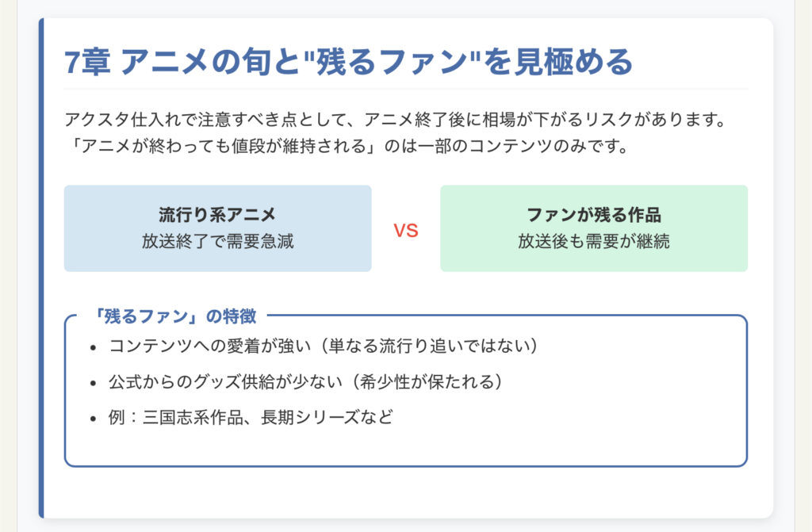This screenshot has width=812, height=532.
Task: Click the 「残るファン」の特徴 legend title
Action: pyautogui.click(x=173, y=316)
